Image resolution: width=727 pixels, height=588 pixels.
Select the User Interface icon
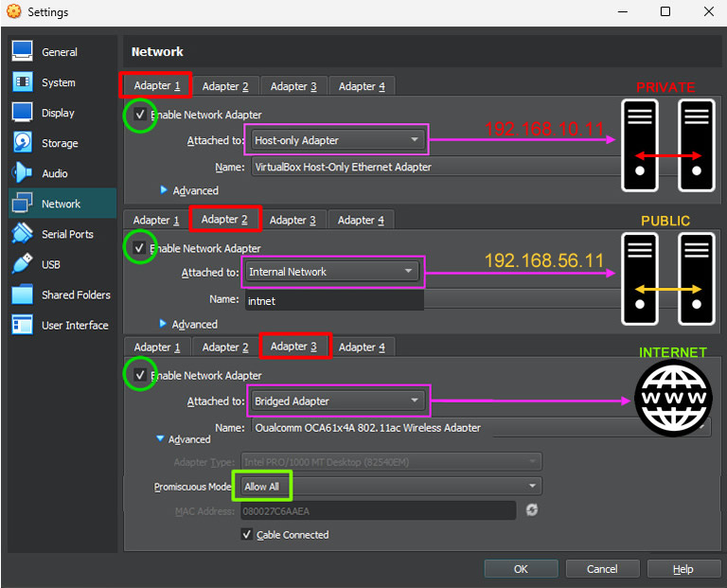tap(22, 325)
